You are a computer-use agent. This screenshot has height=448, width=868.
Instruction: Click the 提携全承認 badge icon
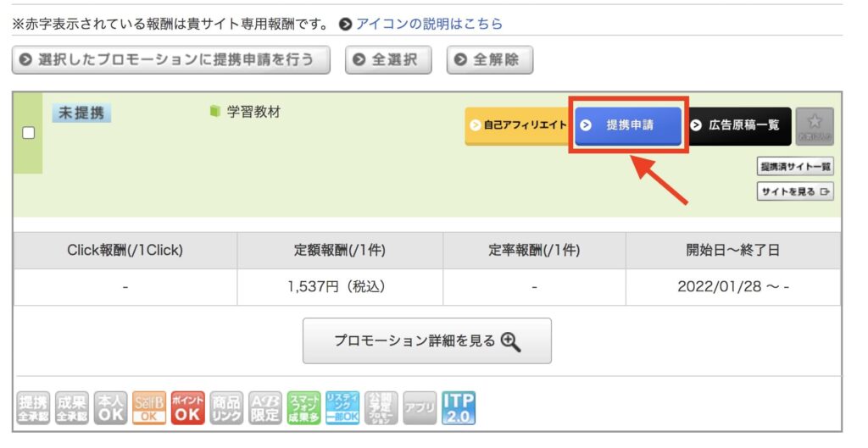coord(34,408)
